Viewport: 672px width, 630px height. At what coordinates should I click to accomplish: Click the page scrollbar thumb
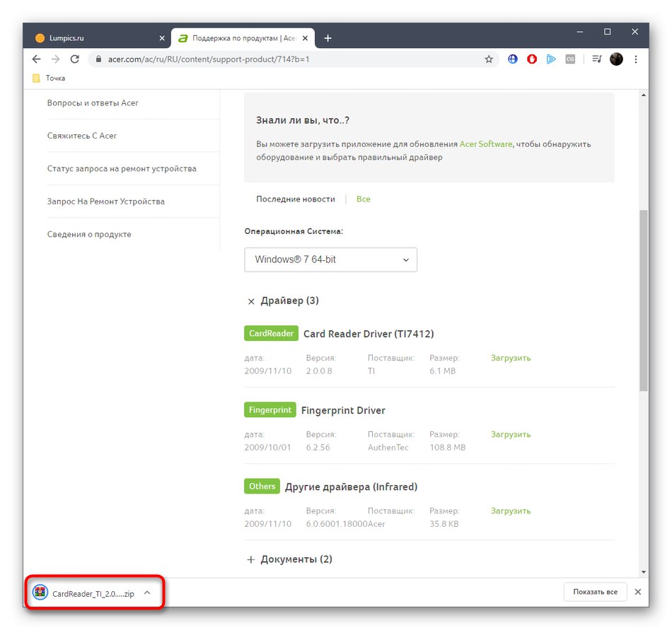click(x=643, y=301)
